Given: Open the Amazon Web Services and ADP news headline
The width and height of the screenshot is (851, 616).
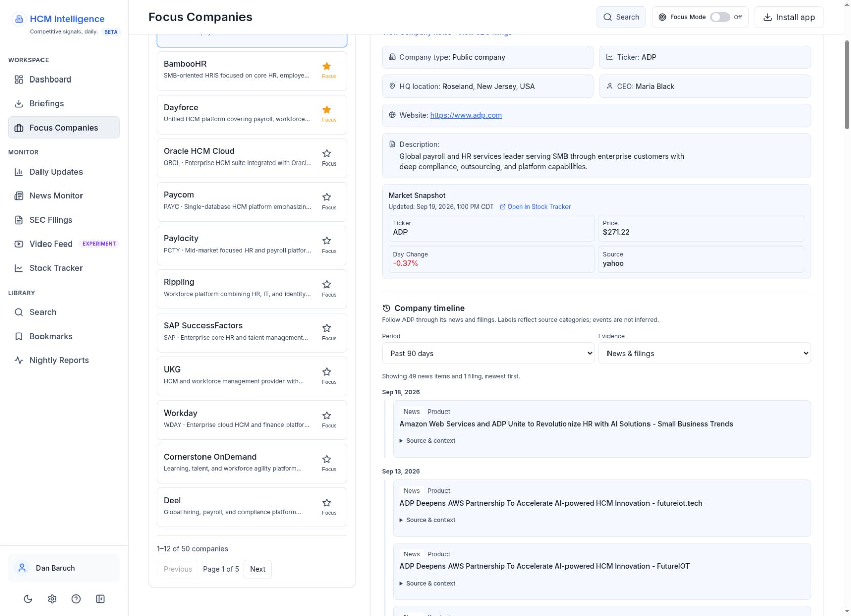Looking at the screenshot, I should [566, 424].
